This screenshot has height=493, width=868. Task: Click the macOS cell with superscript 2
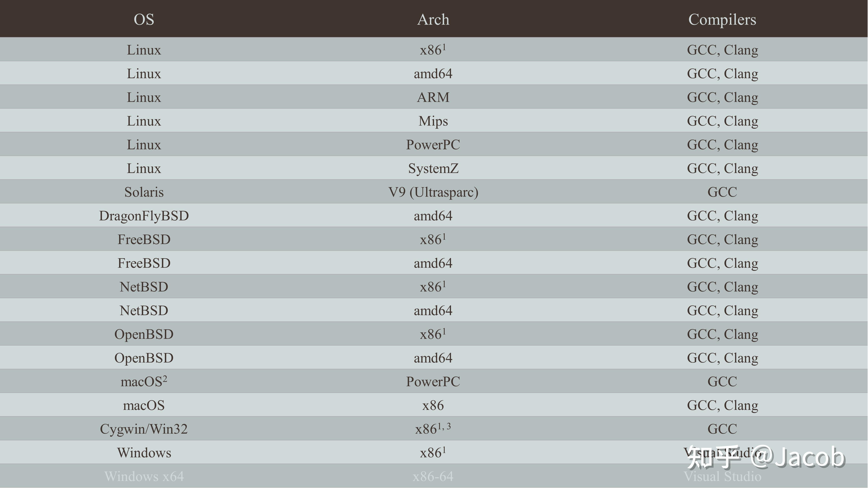[144, 382]
